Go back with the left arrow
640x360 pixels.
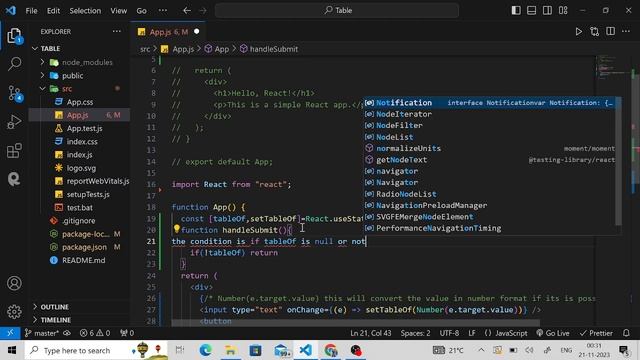point(187,10)
